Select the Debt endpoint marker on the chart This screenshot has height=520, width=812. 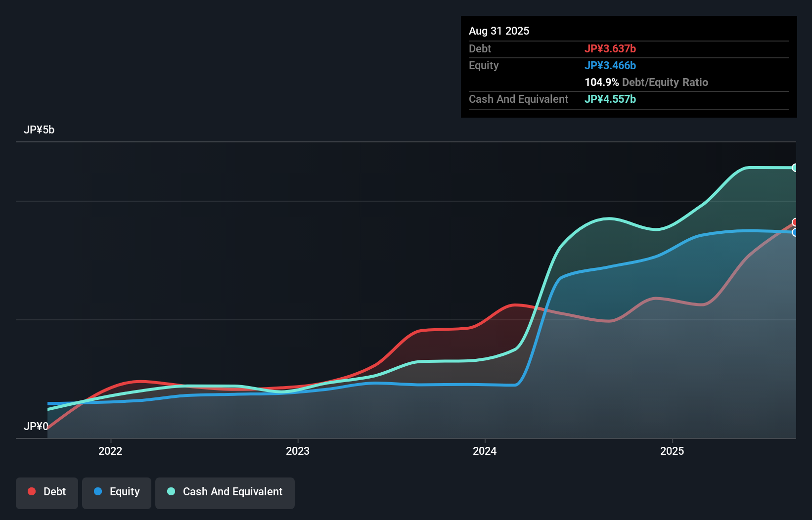(x=794, y=222)
